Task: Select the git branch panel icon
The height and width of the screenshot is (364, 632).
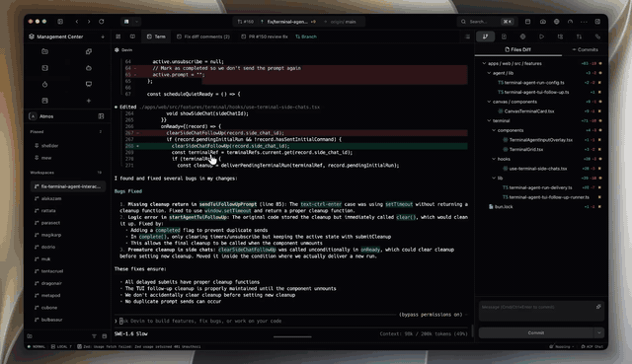Action: coord(485,36)
